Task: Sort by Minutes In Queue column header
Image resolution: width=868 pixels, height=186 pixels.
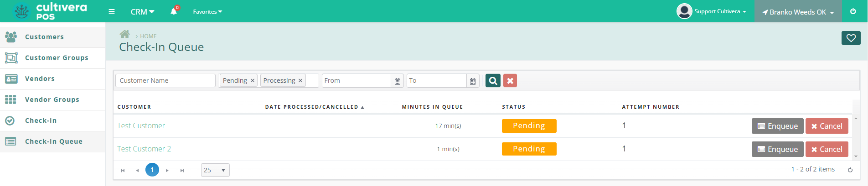Action: coord(432,107)
